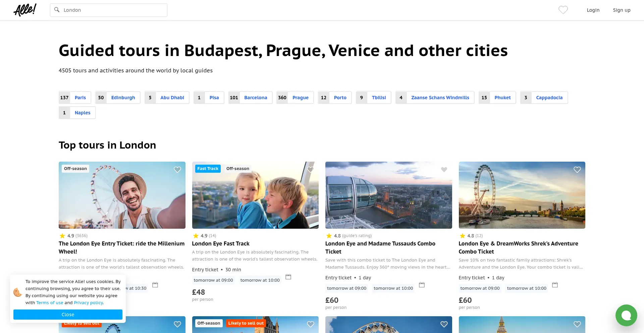Open calendar for London Eye Entry Ticket
This screenshot has height=333, width=644.
click(x=155, y=285)
